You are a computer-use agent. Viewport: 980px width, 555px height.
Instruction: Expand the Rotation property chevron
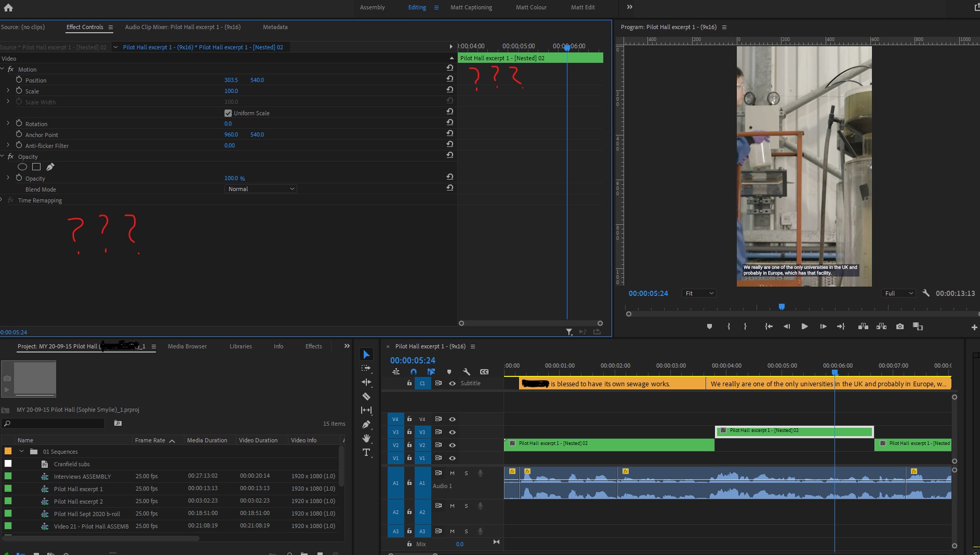click(7, 124)
